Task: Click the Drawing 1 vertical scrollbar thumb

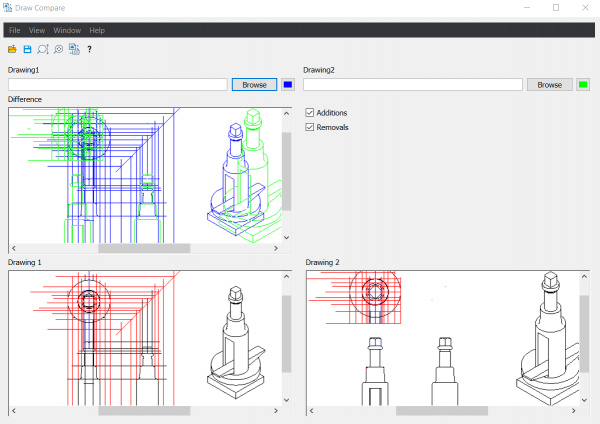Action: coord(287,334)
